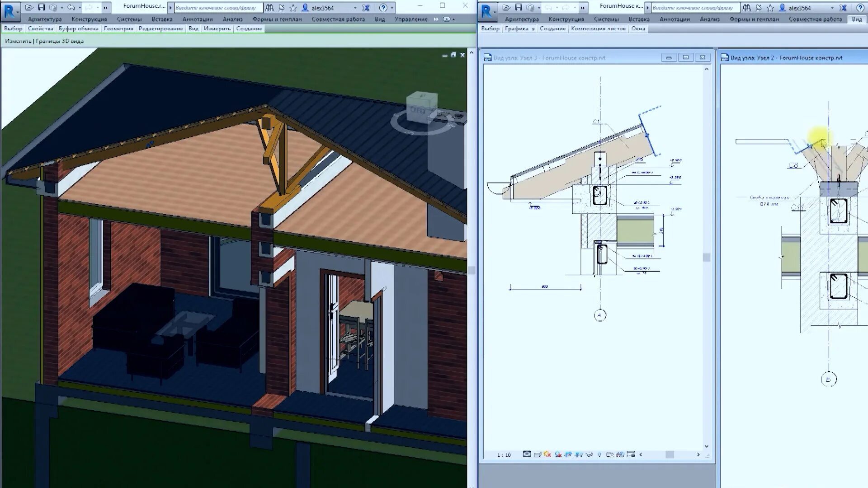Open Revit application menu in left window
Image resolution: width=868 pixels, height=488 pixels.
(10, 11)
